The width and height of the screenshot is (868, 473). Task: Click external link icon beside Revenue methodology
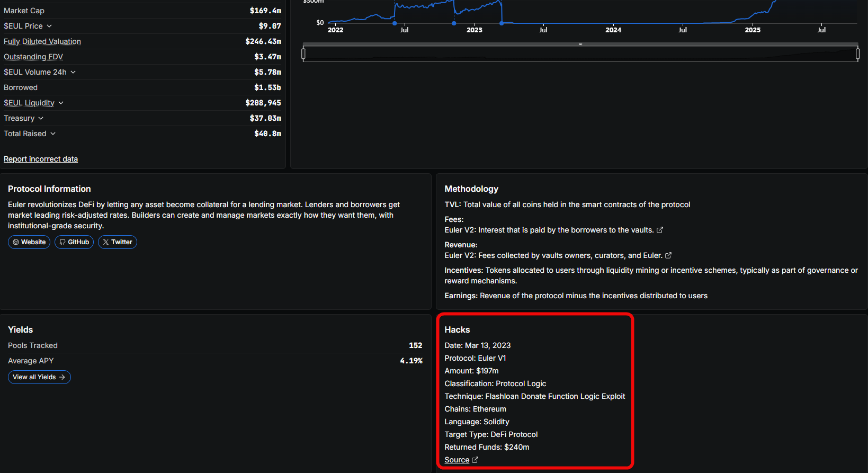point(668,255)
